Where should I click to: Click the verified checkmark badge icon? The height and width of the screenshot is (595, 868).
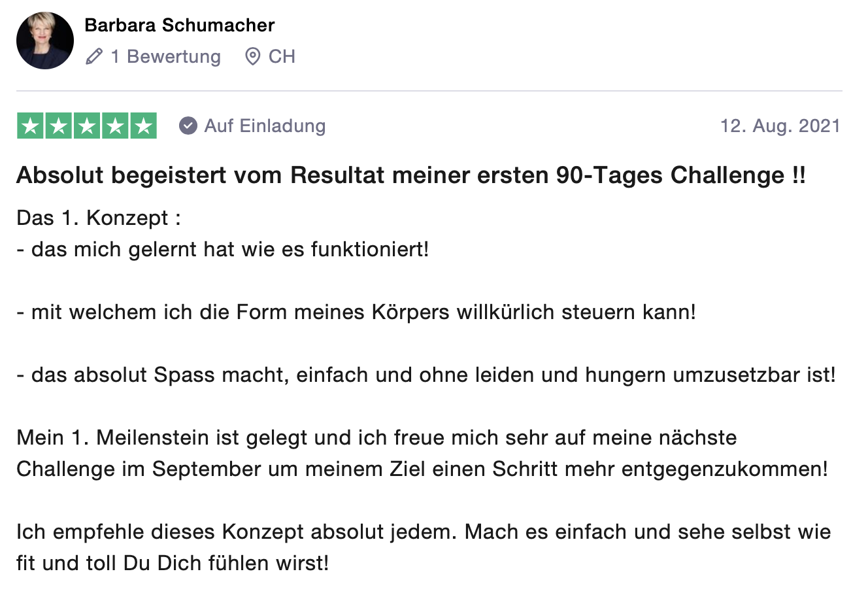tap(188, 126)
